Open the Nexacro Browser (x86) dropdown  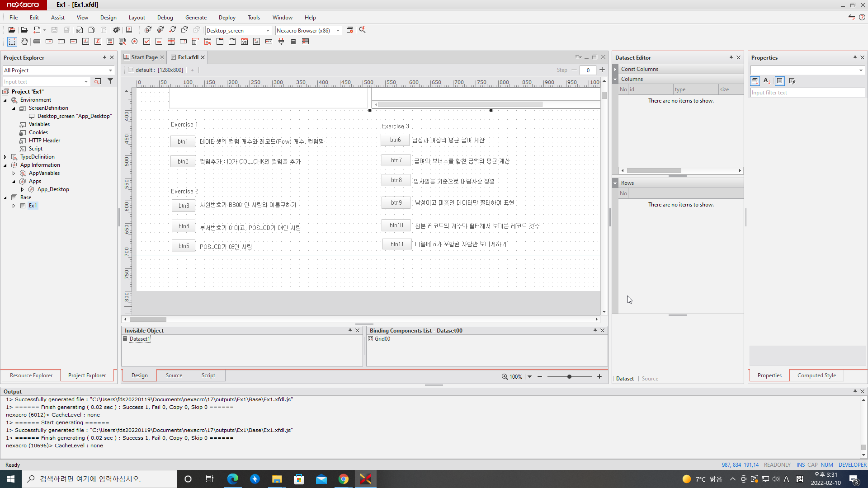[x=338, y=31]
